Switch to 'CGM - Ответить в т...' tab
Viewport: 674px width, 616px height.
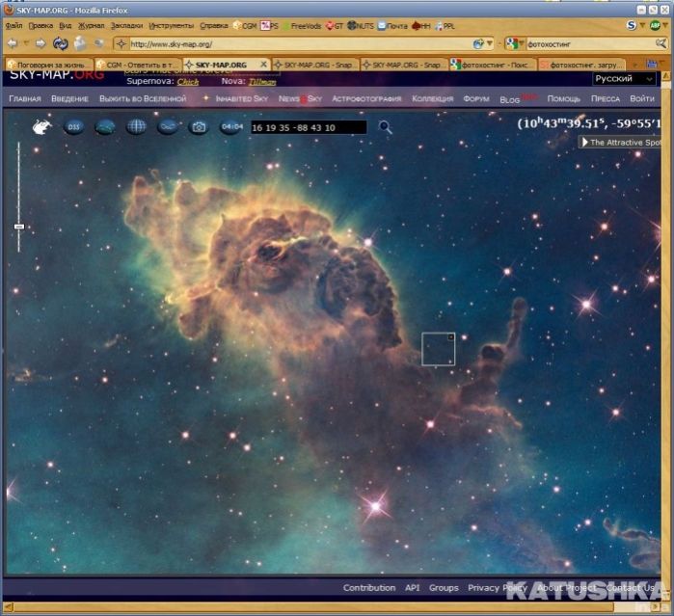(x=139, y=65)
